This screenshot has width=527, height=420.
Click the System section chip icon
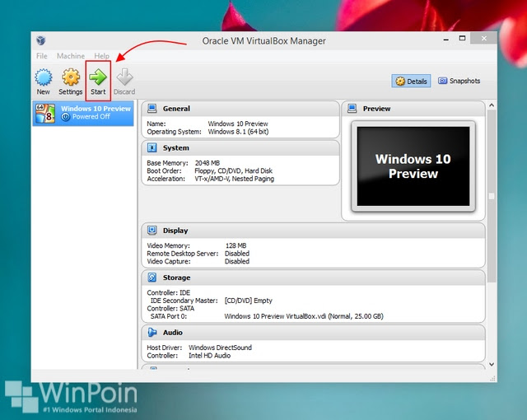click(x=152, y=147)
